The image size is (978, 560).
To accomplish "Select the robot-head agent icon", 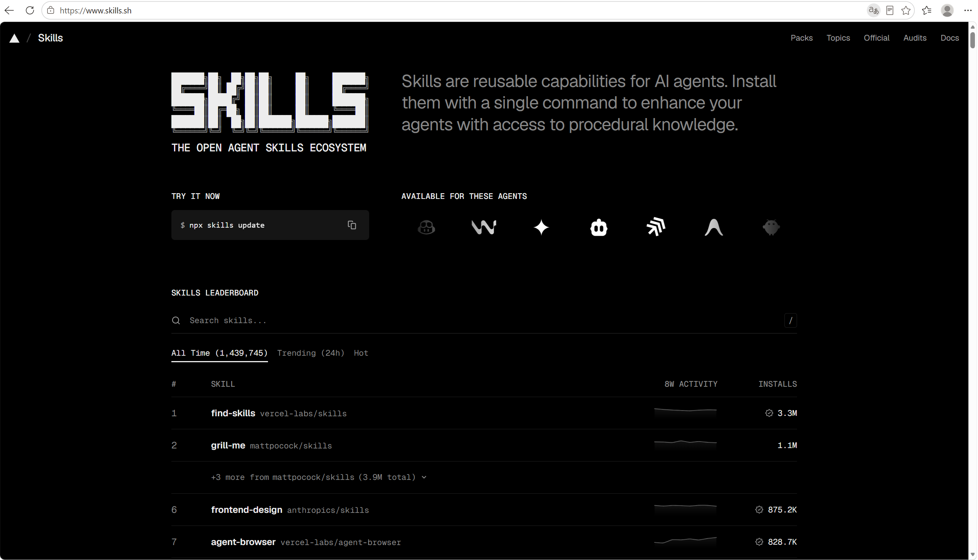I will tap(599, 227).
